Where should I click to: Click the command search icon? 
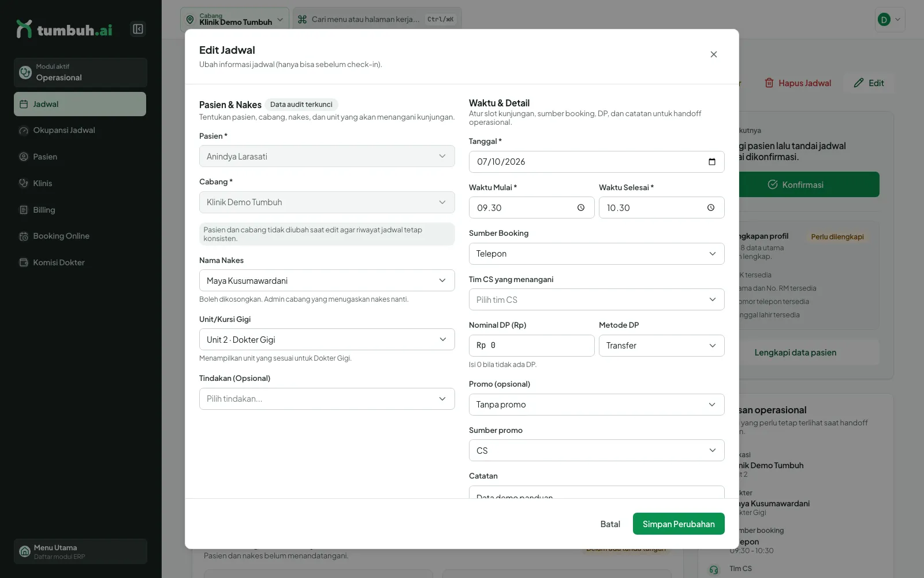pyautogui.click(x=302, y=20)
